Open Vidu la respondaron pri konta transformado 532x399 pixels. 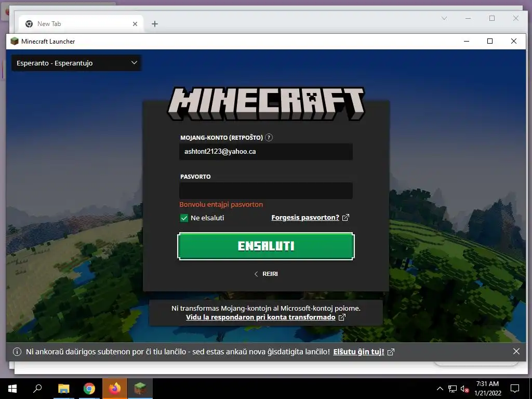point(261,317)
